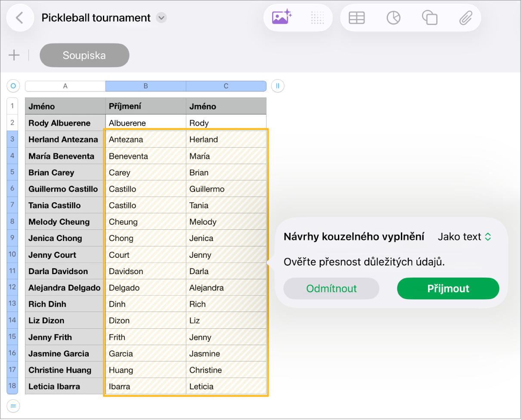Insert a shape with the shapes icon
The image size is (521, 420).
pos(430,18)
